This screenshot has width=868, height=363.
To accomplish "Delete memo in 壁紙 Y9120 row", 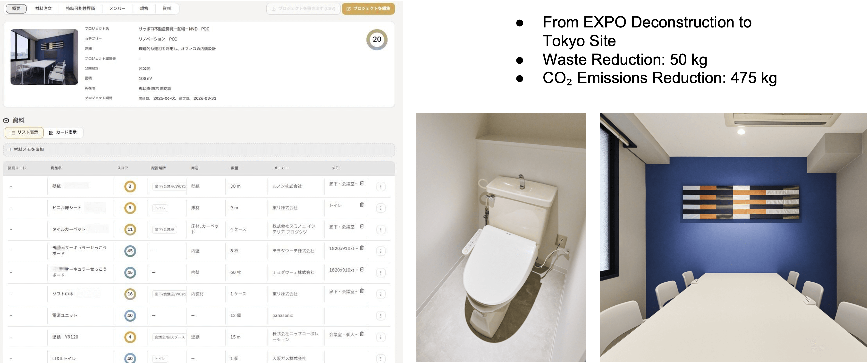I will click(362, 334).
